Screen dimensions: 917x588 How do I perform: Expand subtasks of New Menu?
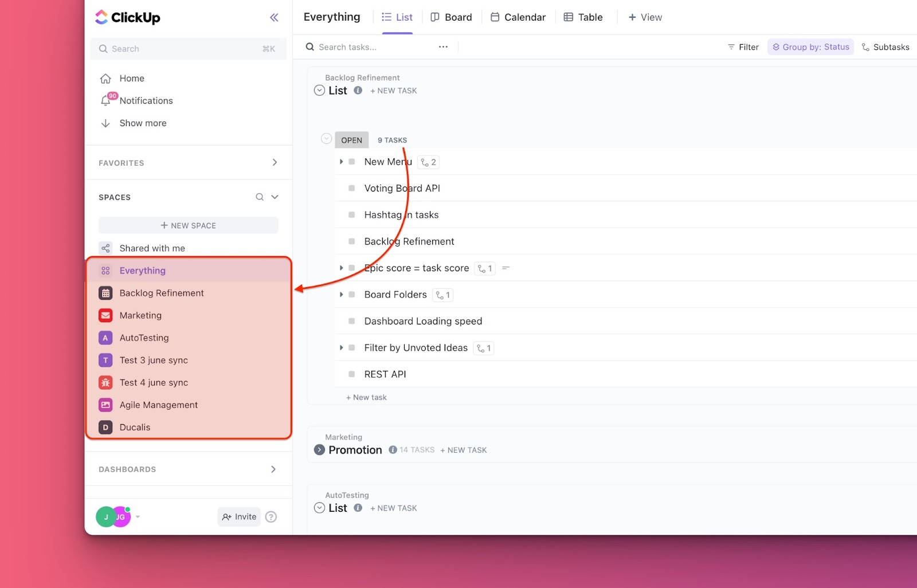point(342,162)
